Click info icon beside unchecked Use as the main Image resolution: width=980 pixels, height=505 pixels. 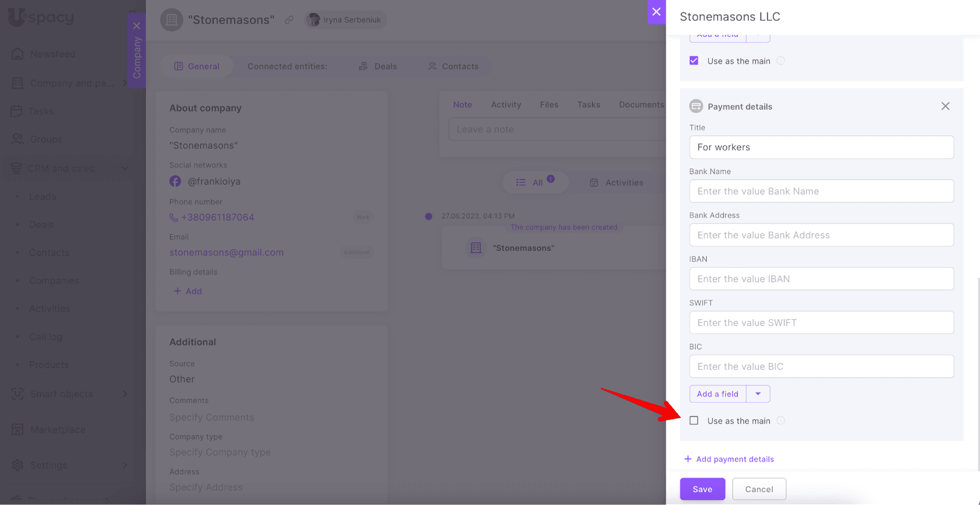(781, 420)
